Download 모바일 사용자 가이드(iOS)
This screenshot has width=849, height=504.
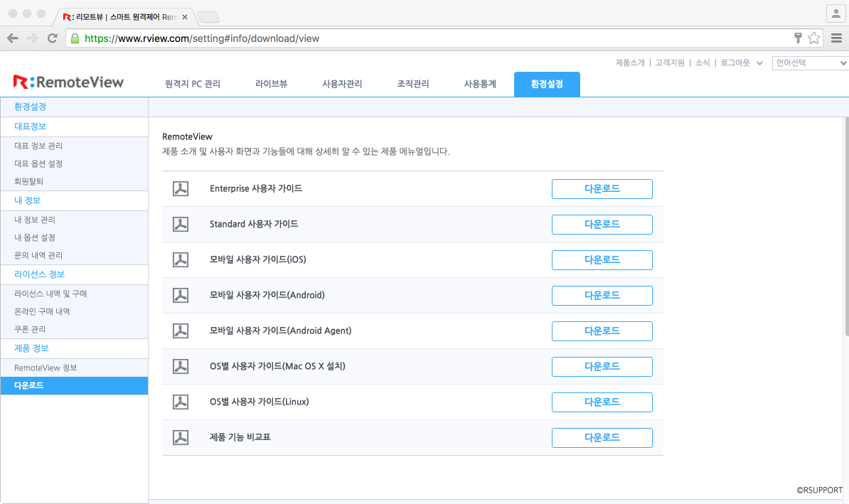point(602,260)
